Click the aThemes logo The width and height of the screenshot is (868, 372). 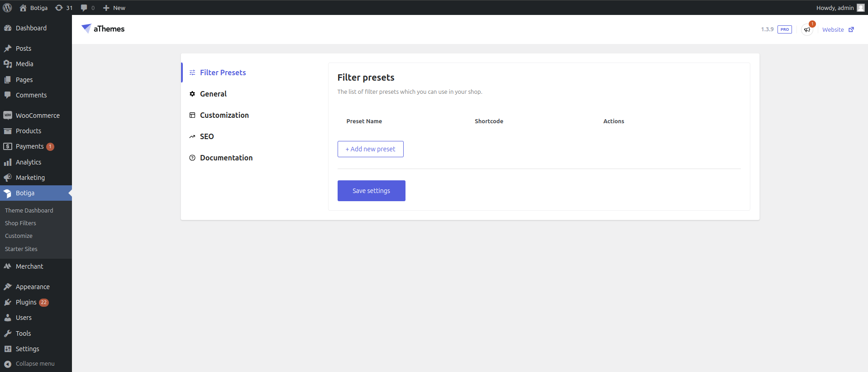(x=103, y=29)
